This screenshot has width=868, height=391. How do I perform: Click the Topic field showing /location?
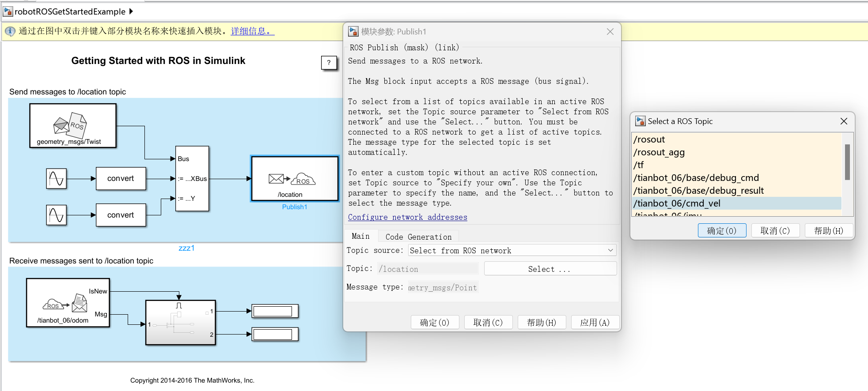428,269
